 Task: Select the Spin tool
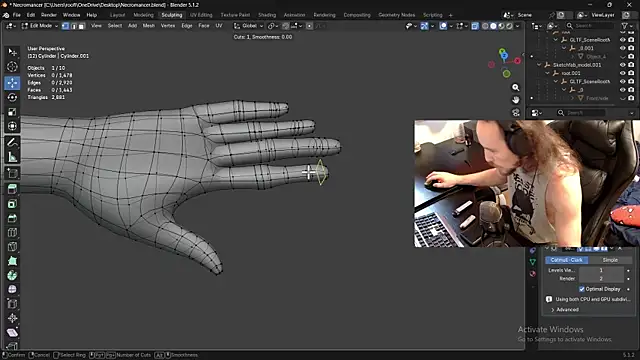point(12,275)
